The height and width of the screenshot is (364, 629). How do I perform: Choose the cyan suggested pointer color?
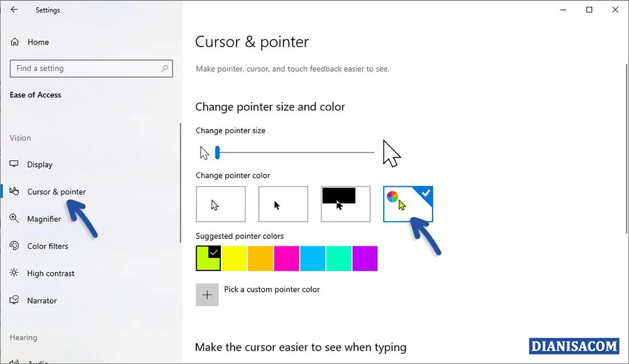pyautogui.click(x=313, y=258)
